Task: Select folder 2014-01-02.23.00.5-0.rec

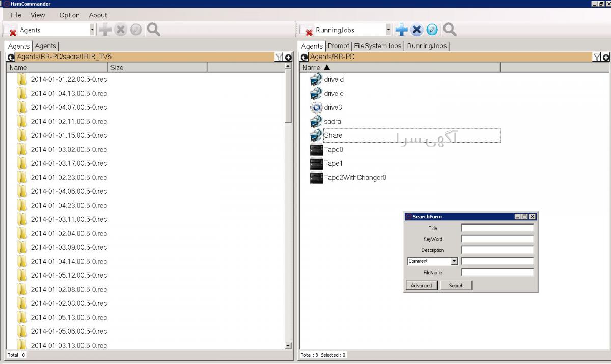Action: (69, 177)
